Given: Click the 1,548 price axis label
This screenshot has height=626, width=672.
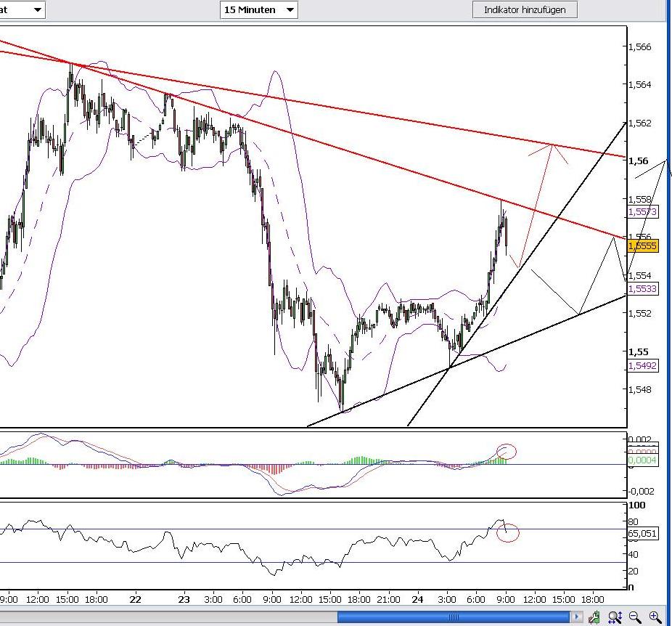Looking at the screenshot, I should [x=640, y=390].
